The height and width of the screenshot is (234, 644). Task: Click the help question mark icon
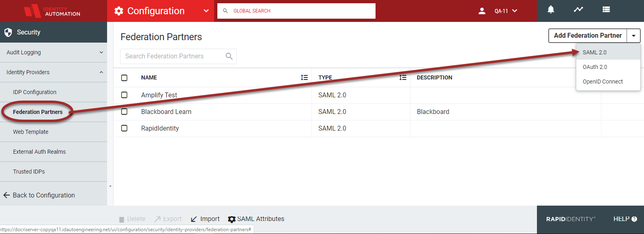[634, 219]
